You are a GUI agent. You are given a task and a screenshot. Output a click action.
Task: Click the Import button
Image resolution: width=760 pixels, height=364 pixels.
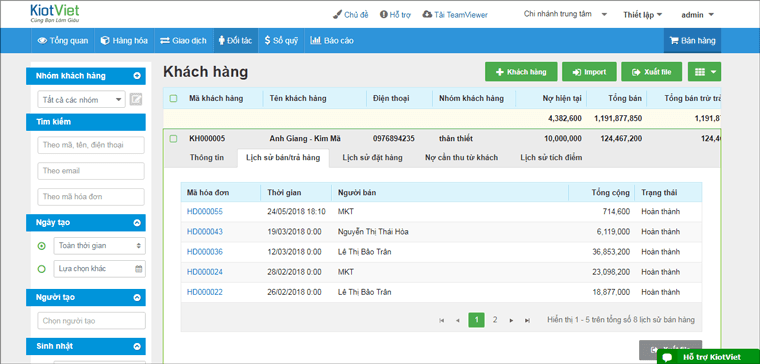point(589,72)
